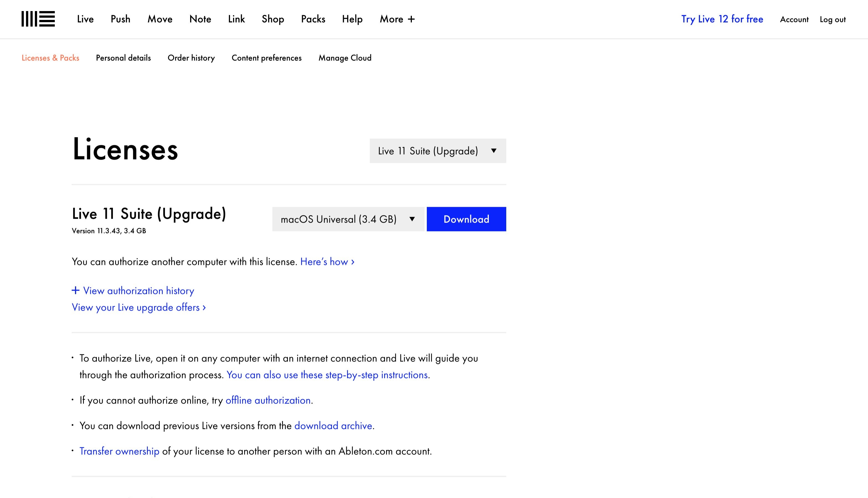Click Try Live 12 for free
Viewport: 868px width, 498px height.
coord(722,19)
